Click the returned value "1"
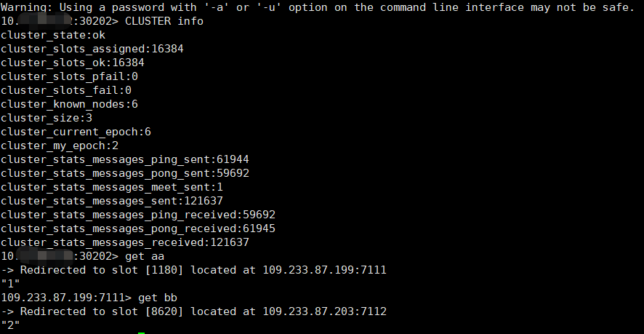The image size is (644, 334). click(10, 284)
